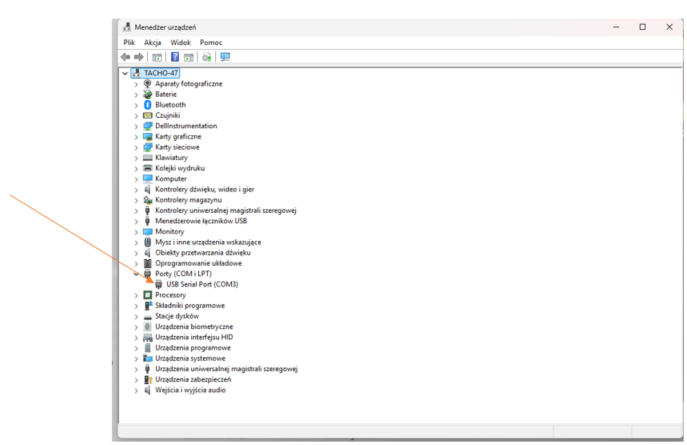Image resolution: width=687 pixels, height=445 pixels.
Task: Scan for hardware changes via the monitor icon
Action: point(225,57)
